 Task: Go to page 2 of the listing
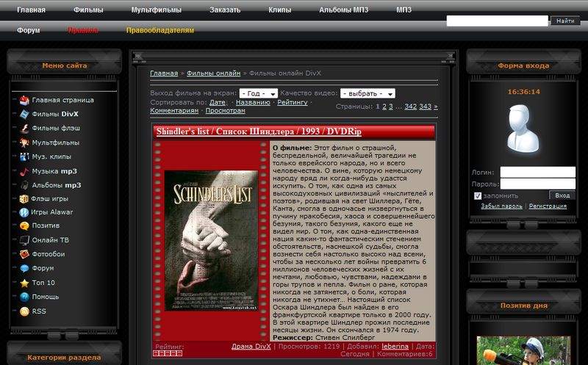coord(384,106)
